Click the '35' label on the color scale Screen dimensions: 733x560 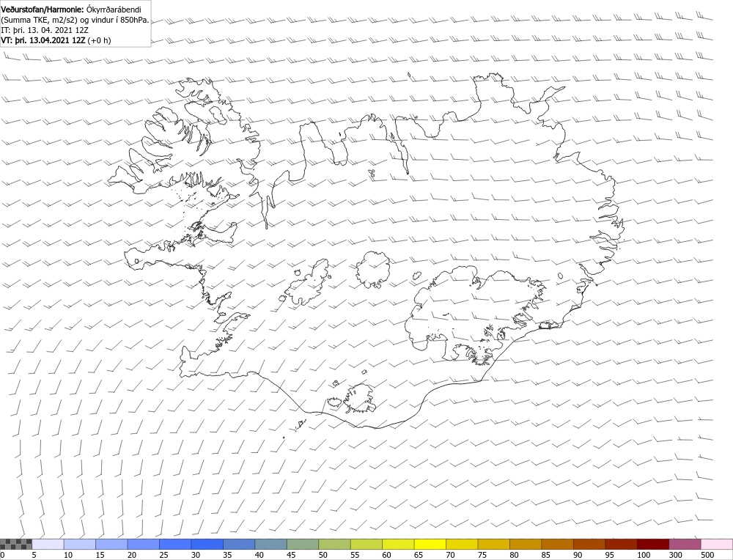coord(228,555)
